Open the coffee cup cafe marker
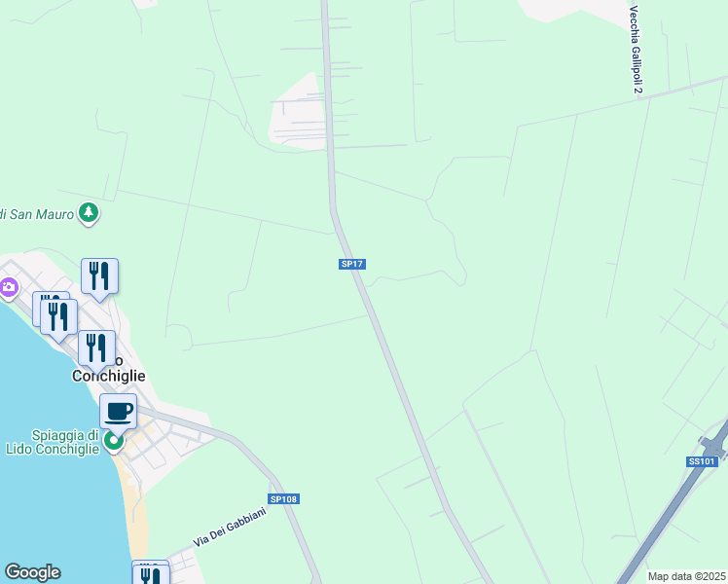 119,414
